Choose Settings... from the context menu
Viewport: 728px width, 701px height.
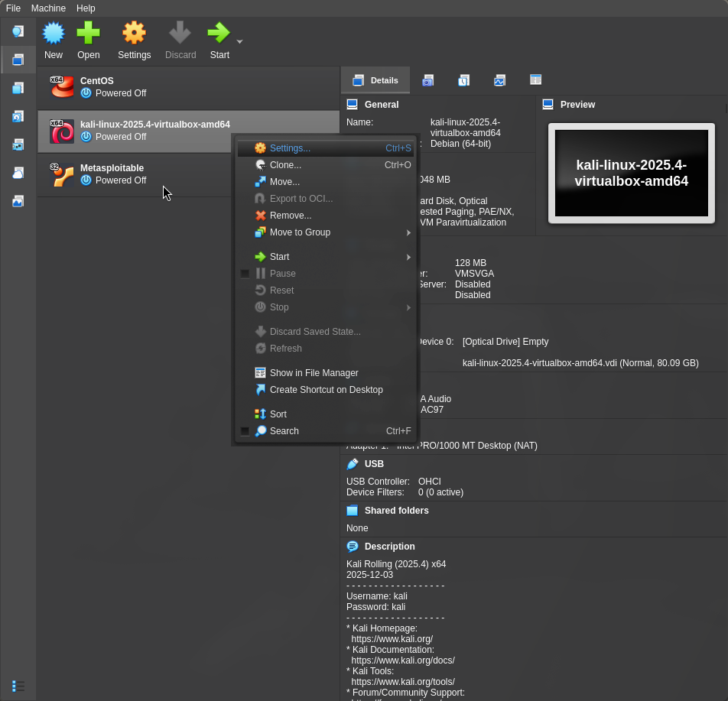pos(326,148)
